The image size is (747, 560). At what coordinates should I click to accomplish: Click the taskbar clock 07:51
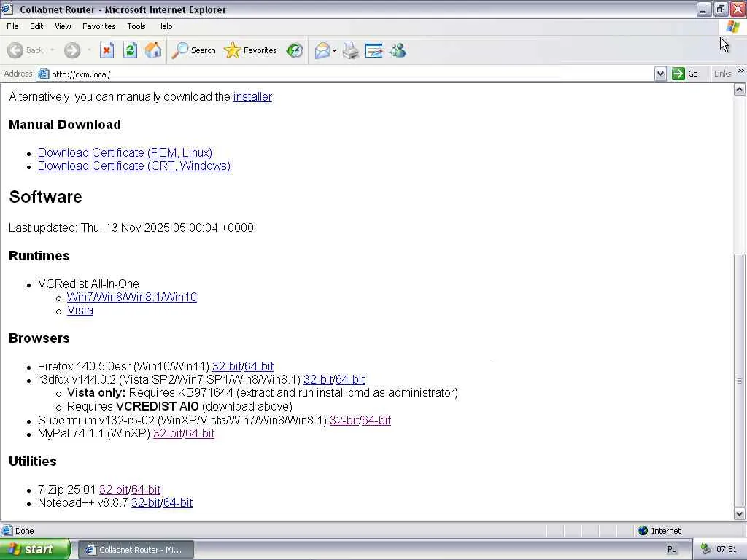[x=727, y=550]
